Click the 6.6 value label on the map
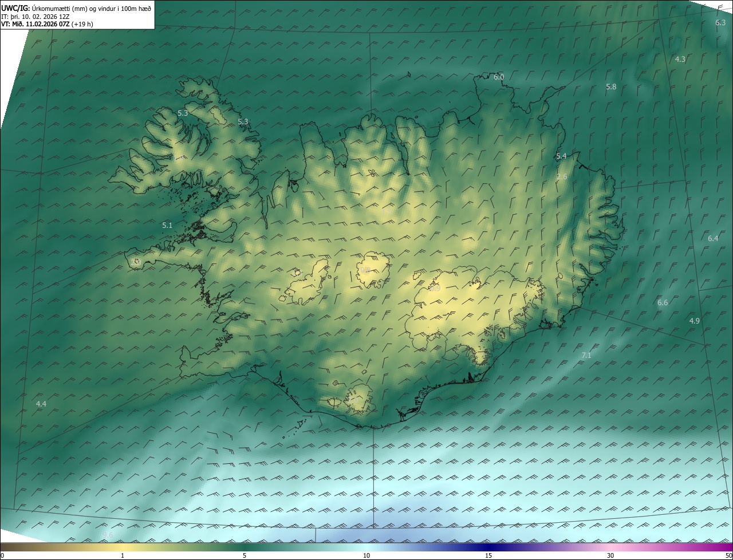The height and width of the screenshot is (560, 733). pos(663,303)
